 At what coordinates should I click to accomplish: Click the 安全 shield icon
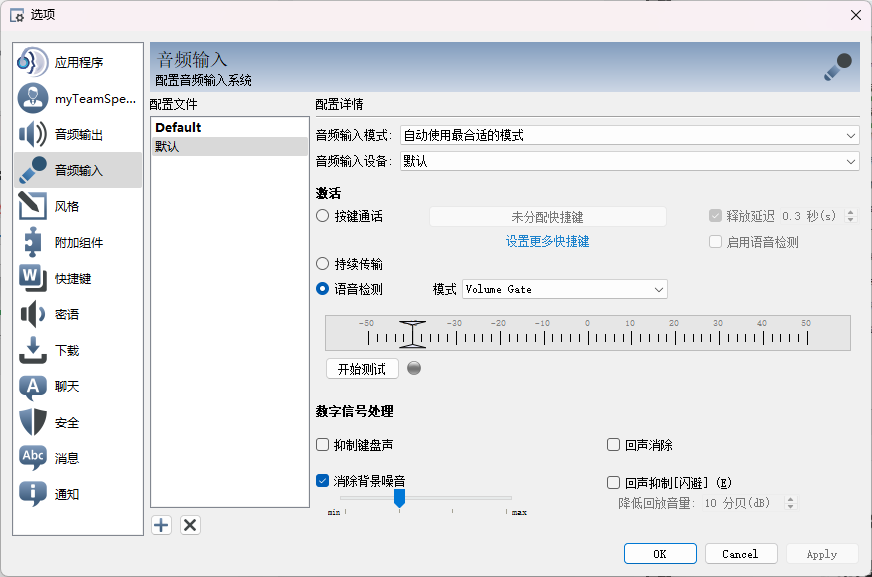[33, 422]
